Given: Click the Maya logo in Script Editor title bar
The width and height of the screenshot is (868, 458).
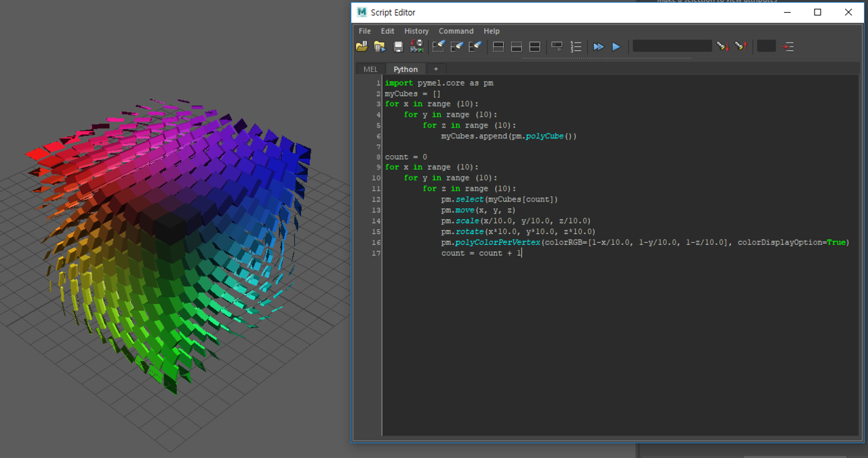Looking at the screenshot, I should pyautogui.click(x=361, y=12).
